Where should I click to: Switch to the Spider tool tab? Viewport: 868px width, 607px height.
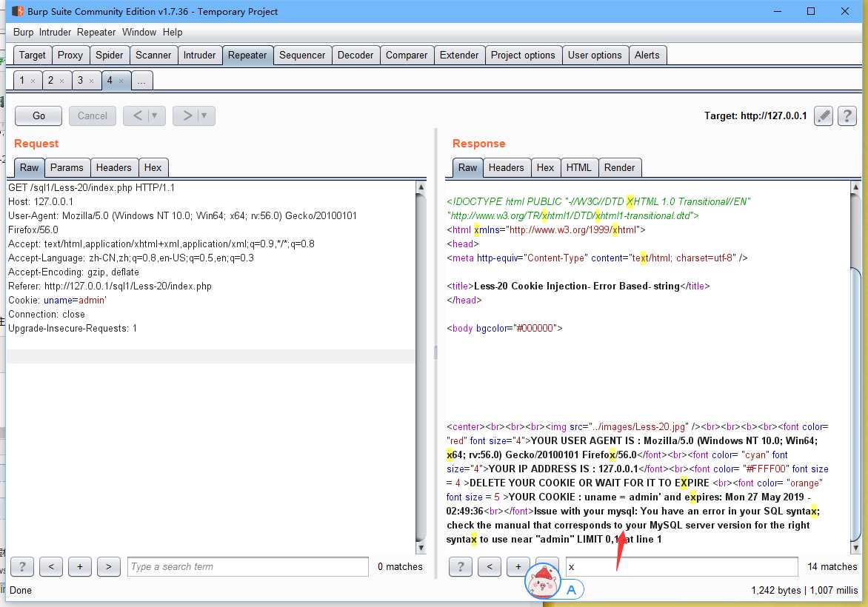[x=109, y=55]
